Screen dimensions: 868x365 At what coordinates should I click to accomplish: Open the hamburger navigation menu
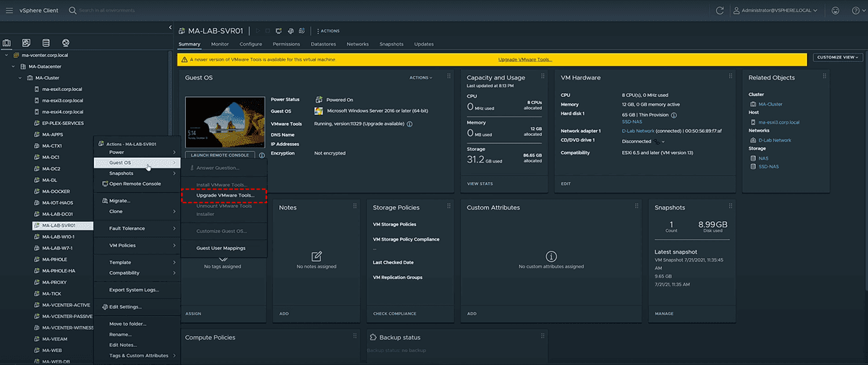(x=9, y=10)
